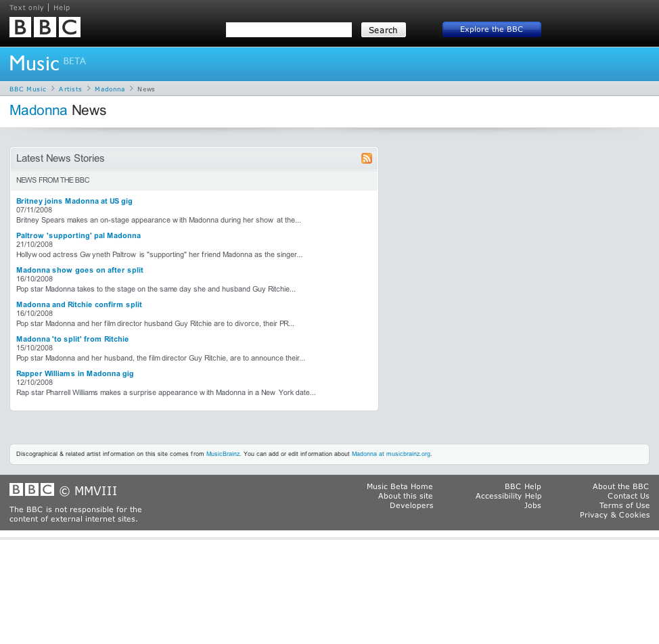Viewport: 659px width, 644px height.
Task: Open Contact Us in the footer
Action: pyautogui.click(x=628, y=496)
